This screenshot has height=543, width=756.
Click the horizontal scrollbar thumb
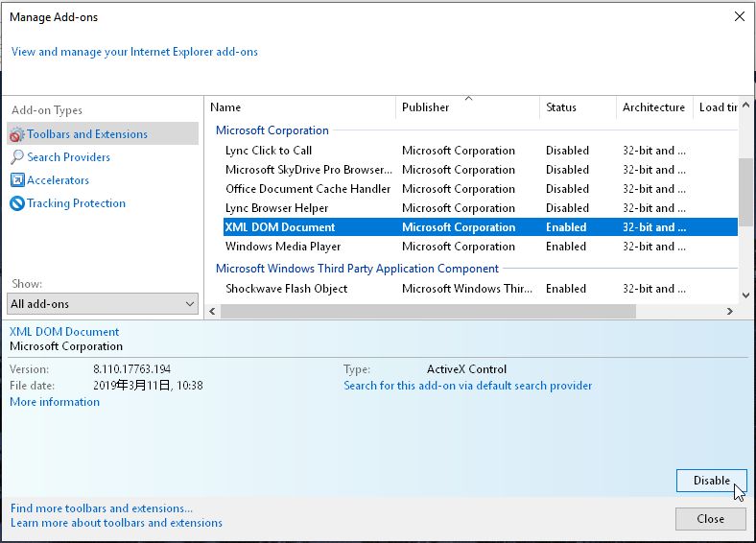coord(428,312)
